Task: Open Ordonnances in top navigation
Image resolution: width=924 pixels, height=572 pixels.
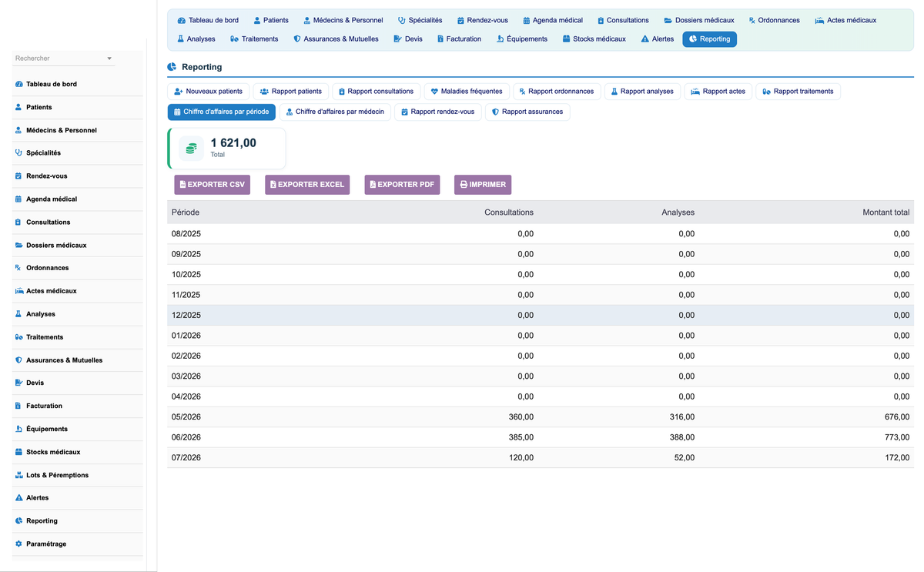Action: point(775,20)
